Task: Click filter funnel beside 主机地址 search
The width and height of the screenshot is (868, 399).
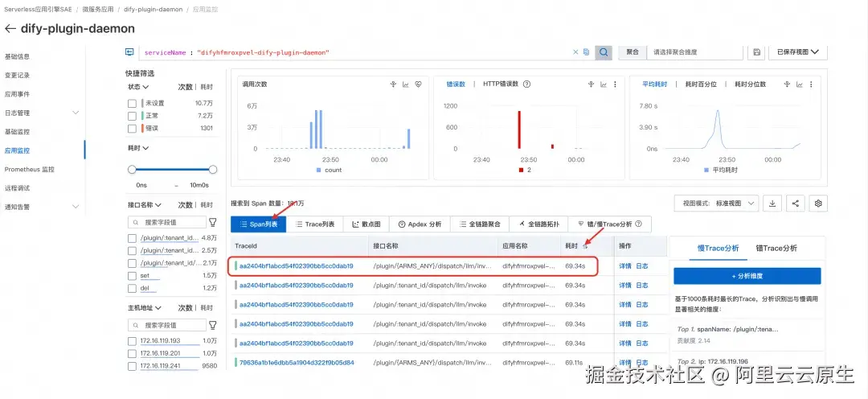Action: click(212, 325)
